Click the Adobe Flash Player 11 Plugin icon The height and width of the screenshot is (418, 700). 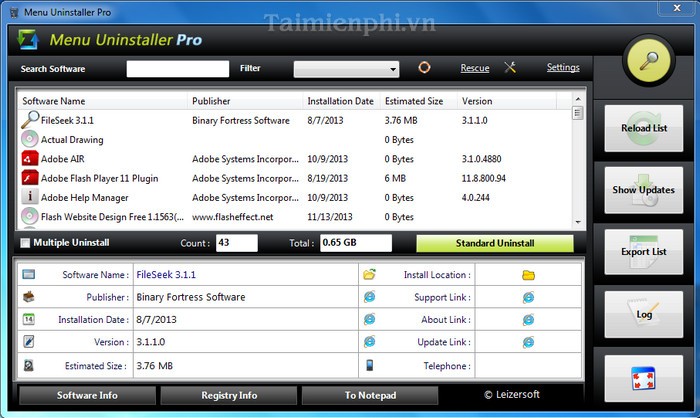pos(29,178)
